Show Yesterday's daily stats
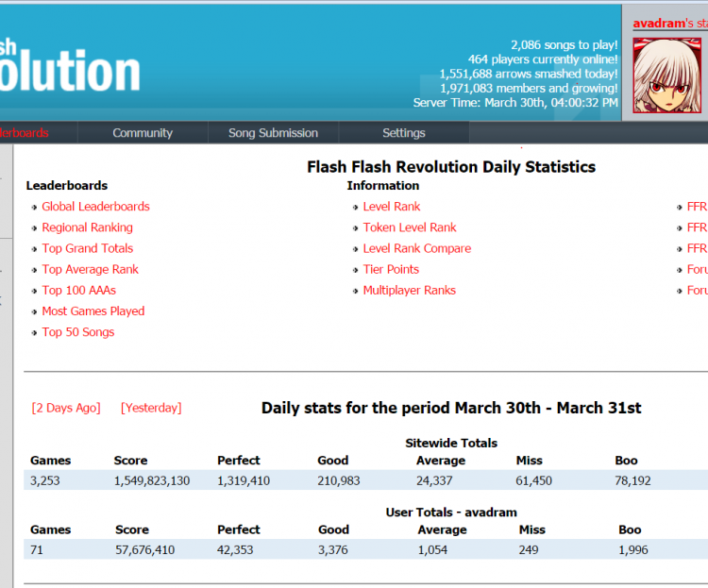This screenshot has height=588, width=708. click(151, 408)
